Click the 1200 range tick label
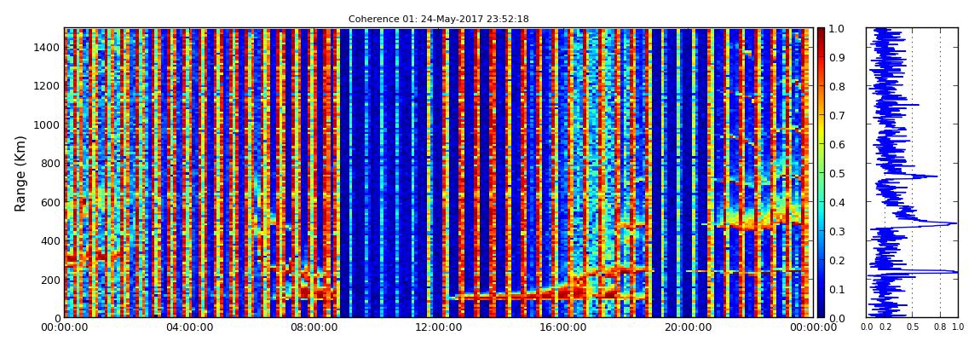 (48, 85)
